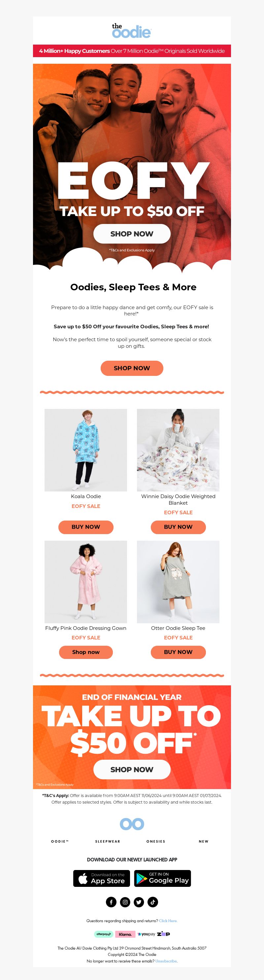Tap the Get it on Google Play badge
264x980 pixels.
pos(163,878)
